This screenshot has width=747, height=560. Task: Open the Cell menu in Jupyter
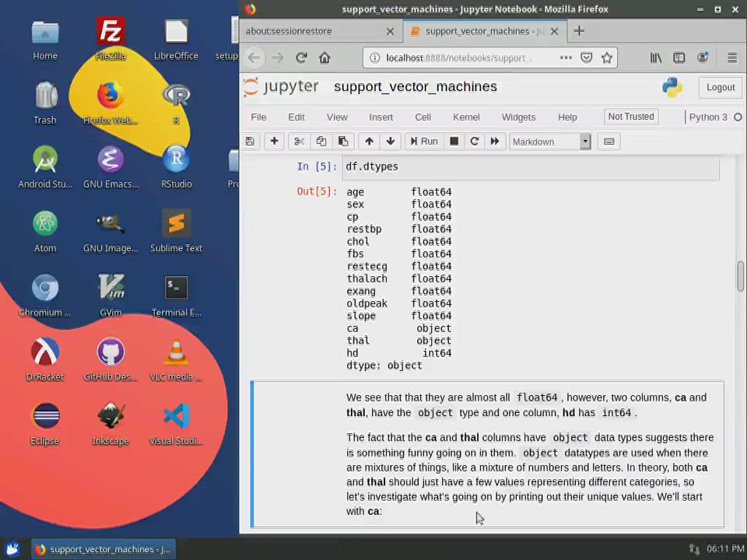423,117
